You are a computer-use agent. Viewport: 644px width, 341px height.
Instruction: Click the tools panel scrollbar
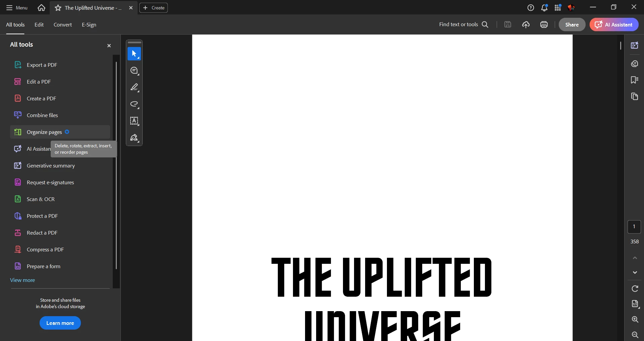(116, 165)
